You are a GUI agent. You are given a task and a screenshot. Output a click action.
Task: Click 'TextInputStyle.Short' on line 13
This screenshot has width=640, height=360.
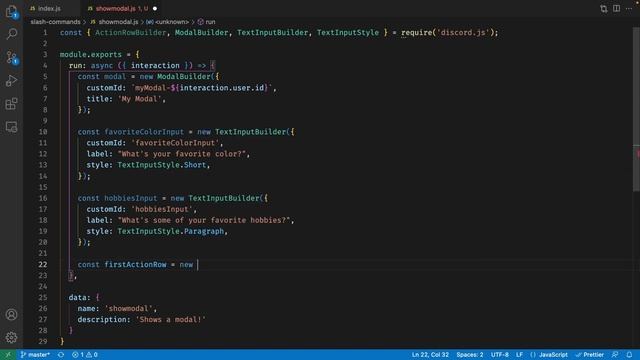click(x=162, y=165)
